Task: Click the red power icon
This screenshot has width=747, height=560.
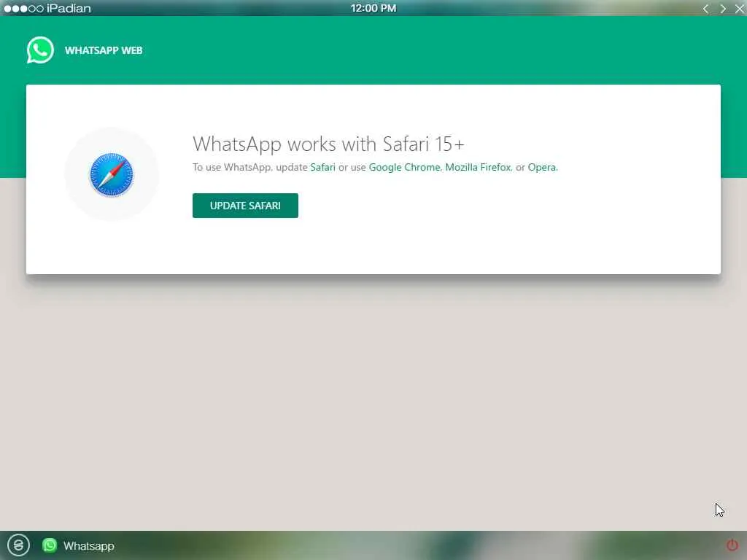Action: [x=732, y=544]
